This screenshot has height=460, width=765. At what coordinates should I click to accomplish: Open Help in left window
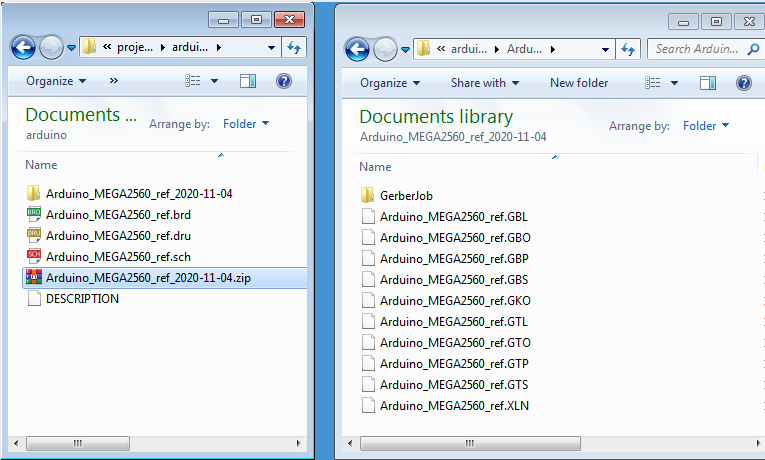click(283, 81)
